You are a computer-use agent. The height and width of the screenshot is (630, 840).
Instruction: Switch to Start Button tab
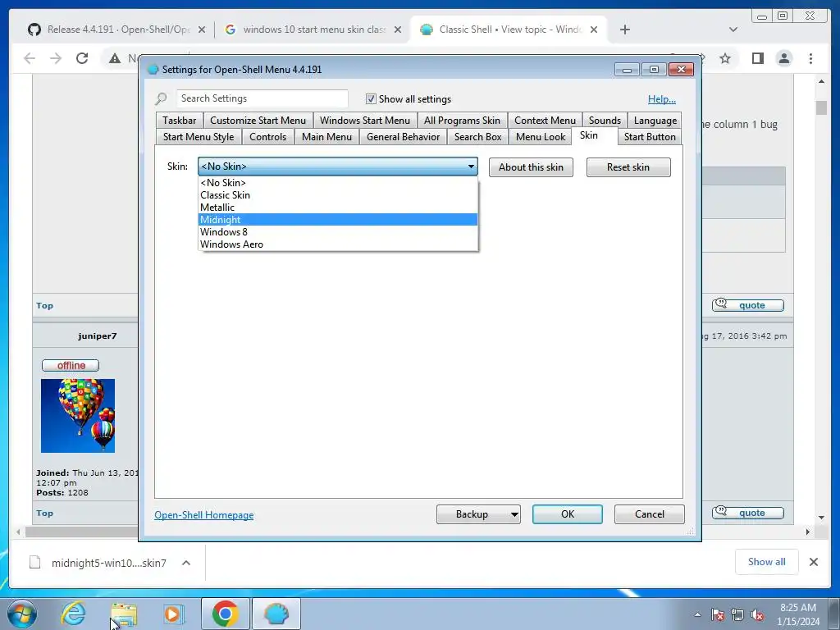[650, 137]
